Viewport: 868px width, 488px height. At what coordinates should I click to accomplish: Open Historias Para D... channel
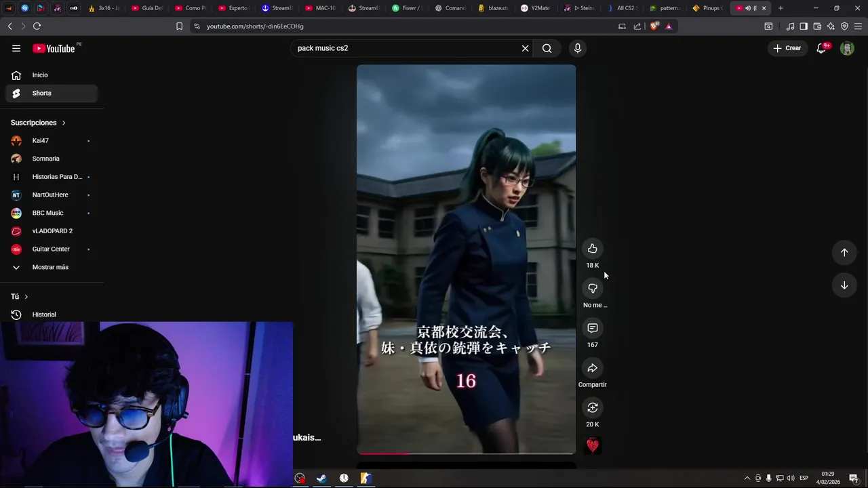(52, 177)
